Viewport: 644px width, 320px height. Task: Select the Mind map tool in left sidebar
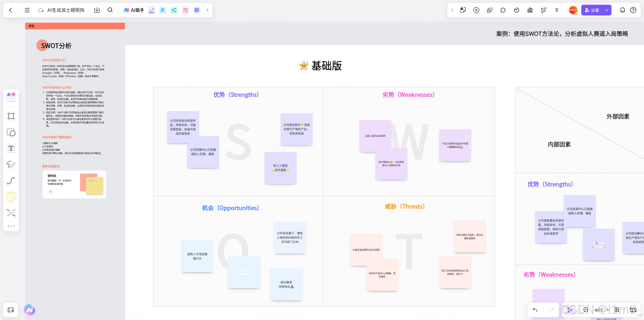(11, 213)
